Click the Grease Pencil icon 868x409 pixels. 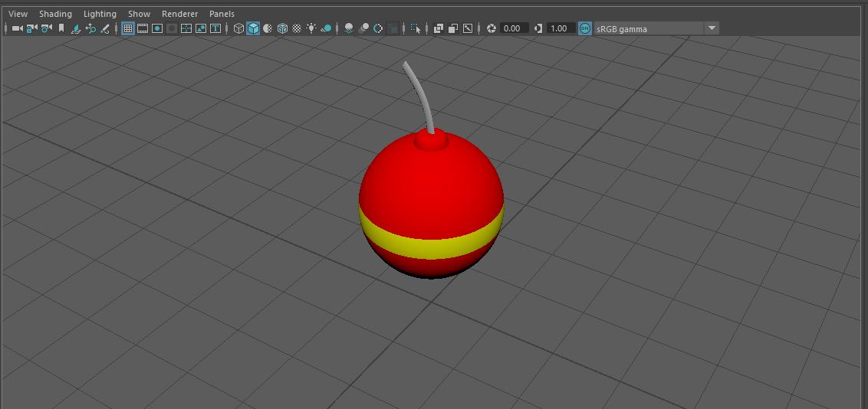[x=104, y=28]
